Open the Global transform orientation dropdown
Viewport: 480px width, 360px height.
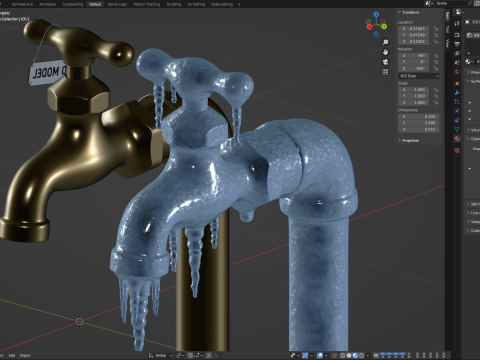(x=160, y=355)
